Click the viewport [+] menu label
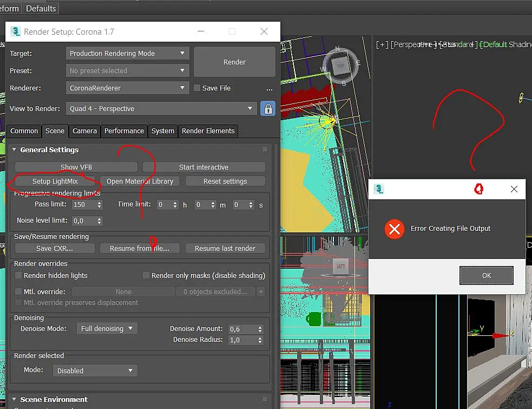This screenshot has width=532, height=409. 383,44
